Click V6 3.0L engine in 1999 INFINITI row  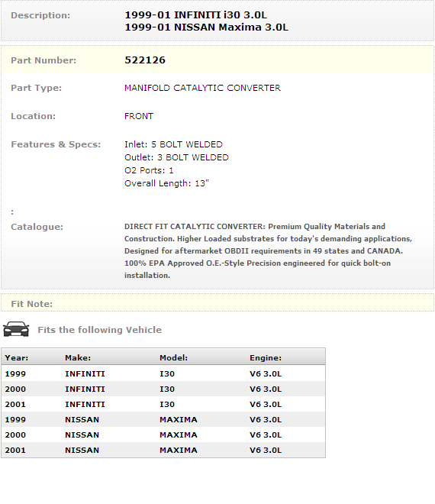(266, 374)
